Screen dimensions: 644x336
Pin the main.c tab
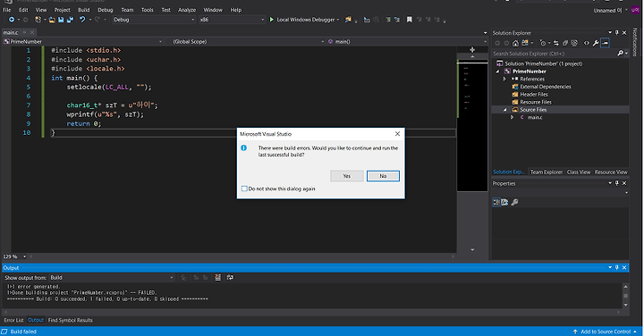coord(25,32)
